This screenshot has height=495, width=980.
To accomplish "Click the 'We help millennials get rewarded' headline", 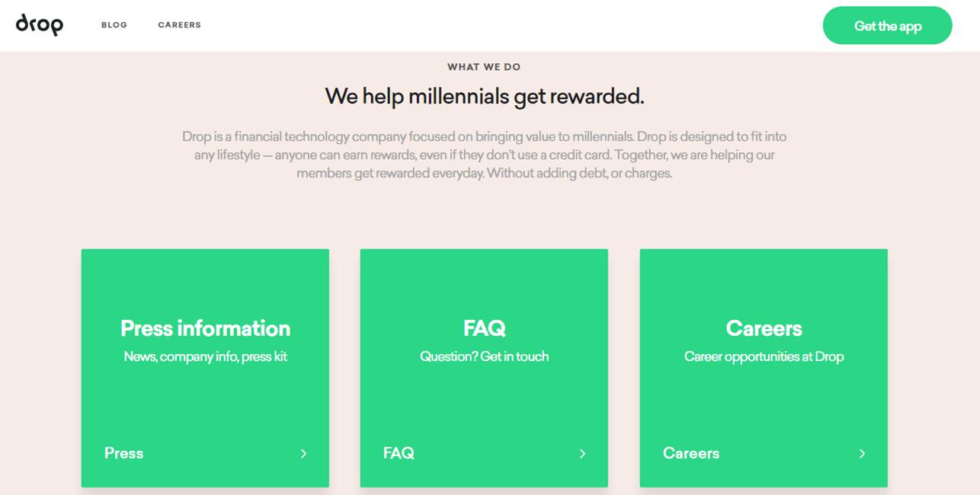I will pyautogui.click(x=485, y=97).
